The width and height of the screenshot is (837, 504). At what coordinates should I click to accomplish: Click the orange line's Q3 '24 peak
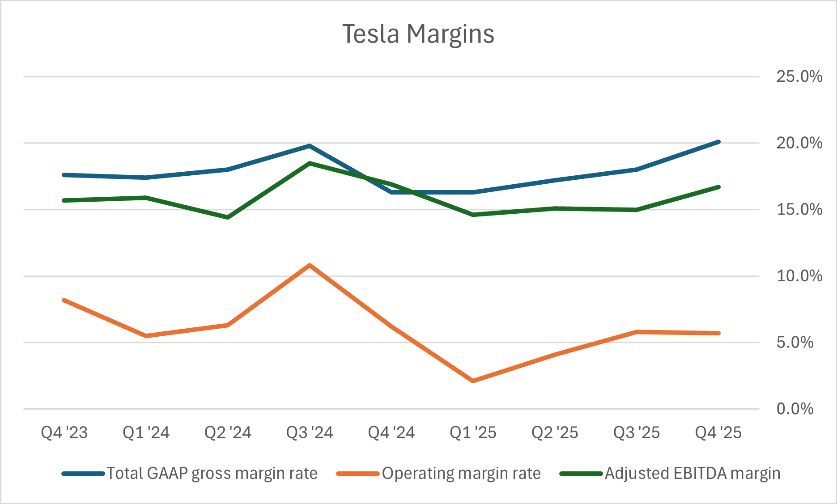pos(310,265)
